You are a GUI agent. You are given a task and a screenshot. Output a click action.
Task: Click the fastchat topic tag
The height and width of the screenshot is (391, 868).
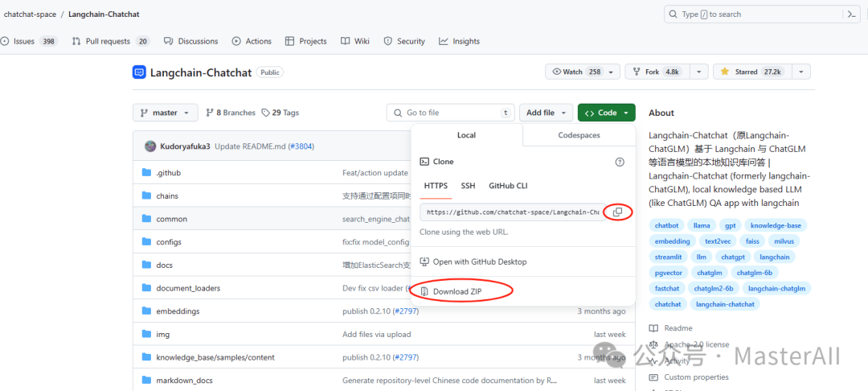pos(666,288)
